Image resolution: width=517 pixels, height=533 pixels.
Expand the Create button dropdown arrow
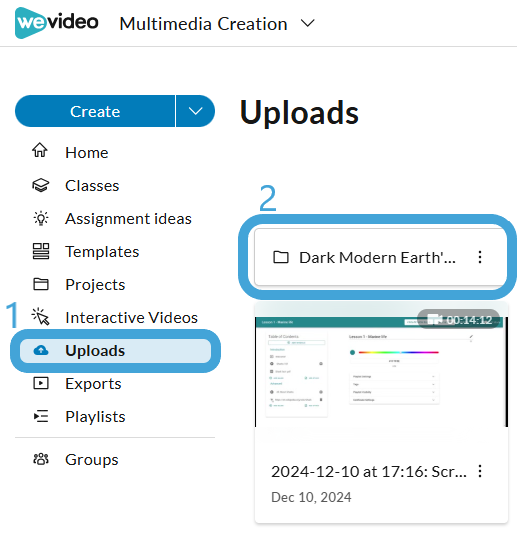(x=195, y=111)
